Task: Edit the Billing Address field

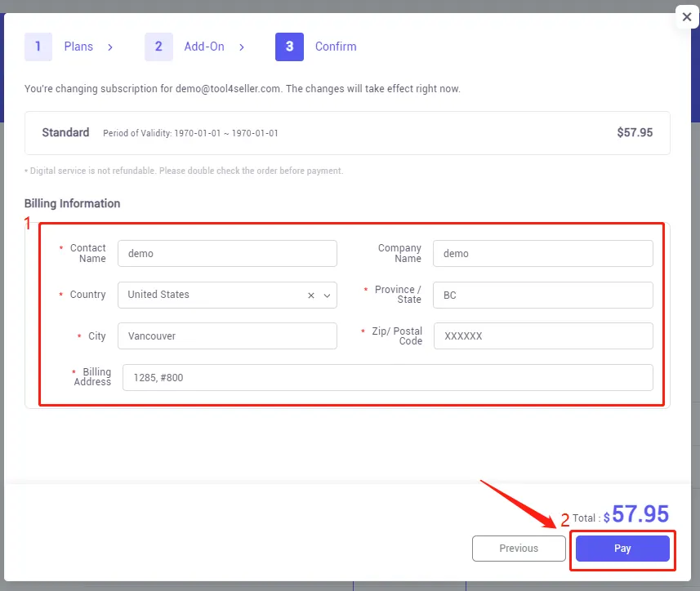Action: 386,377
